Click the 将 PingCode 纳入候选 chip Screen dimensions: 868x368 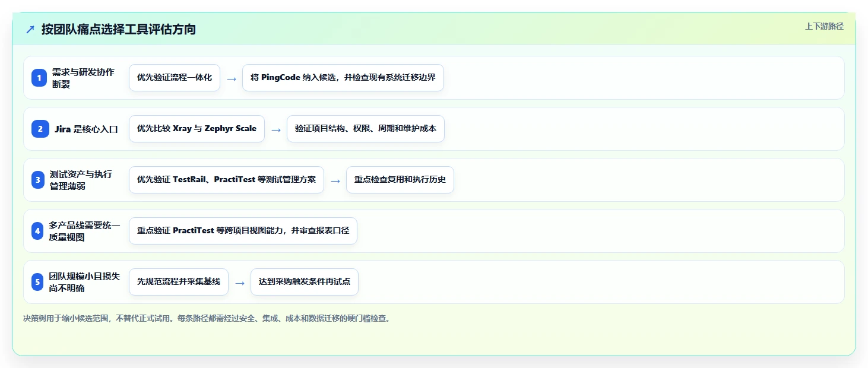click(x=343, y=78)
